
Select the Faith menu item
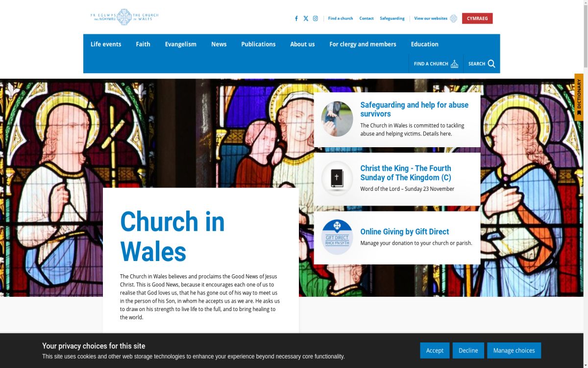pyautogui.click(x=143, y=44)
